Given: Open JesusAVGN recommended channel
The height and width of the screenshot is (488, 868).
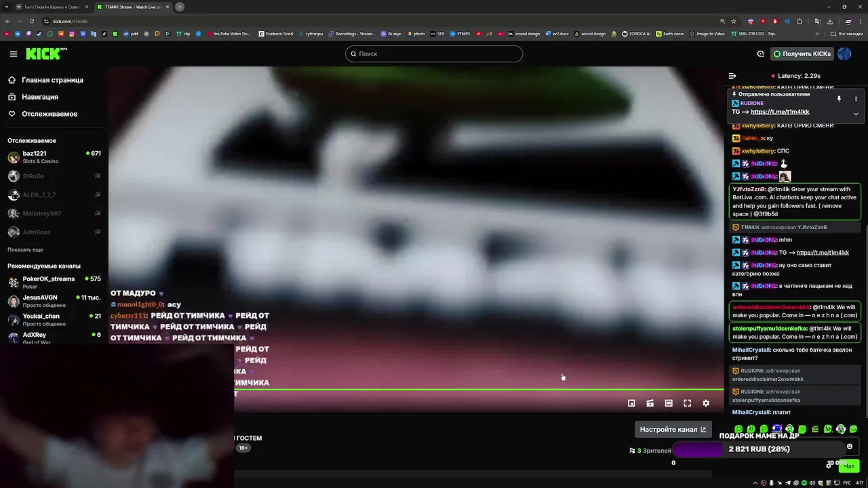Looking at the screenshot, I should click(54, 301).
